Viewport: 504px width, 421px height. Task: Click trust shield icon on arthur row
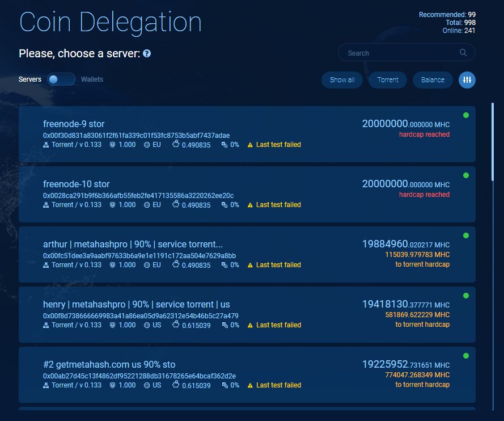112,265
